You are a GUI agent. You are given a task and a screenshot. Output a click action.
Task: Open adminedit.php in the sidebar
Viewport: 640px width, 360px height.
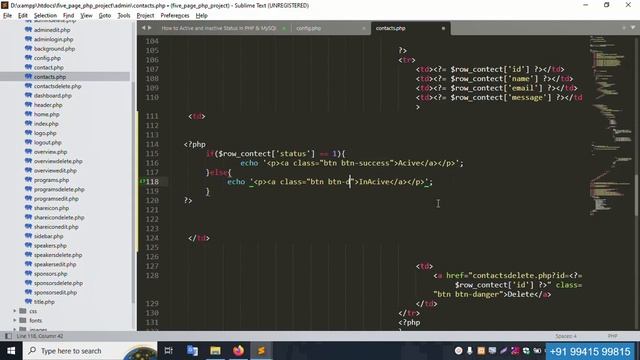[52, 30]
